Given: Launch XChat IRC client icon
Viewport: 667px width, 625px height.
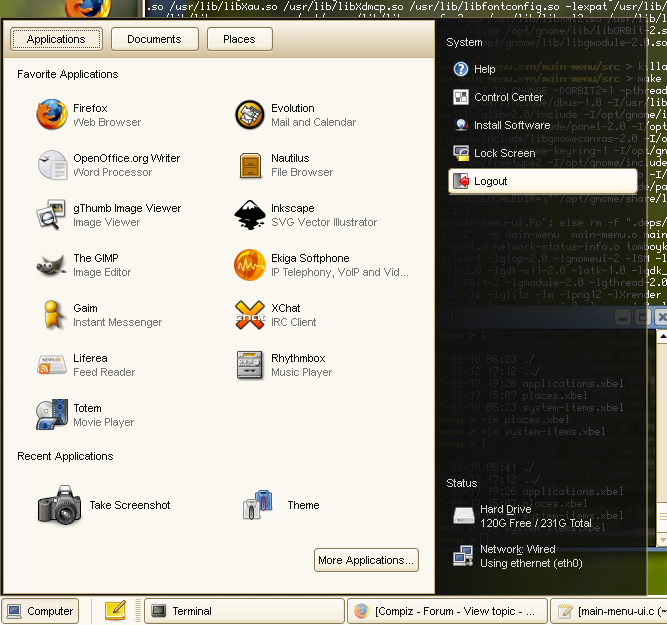Looking at the screenshot, I should point(250,315).
